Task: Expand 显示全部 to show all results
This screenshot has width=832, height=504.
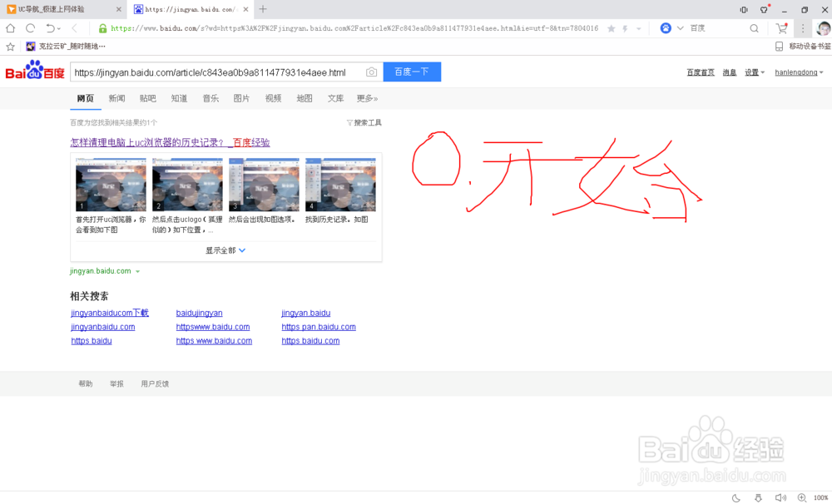Action: click(x=225, y=250)
